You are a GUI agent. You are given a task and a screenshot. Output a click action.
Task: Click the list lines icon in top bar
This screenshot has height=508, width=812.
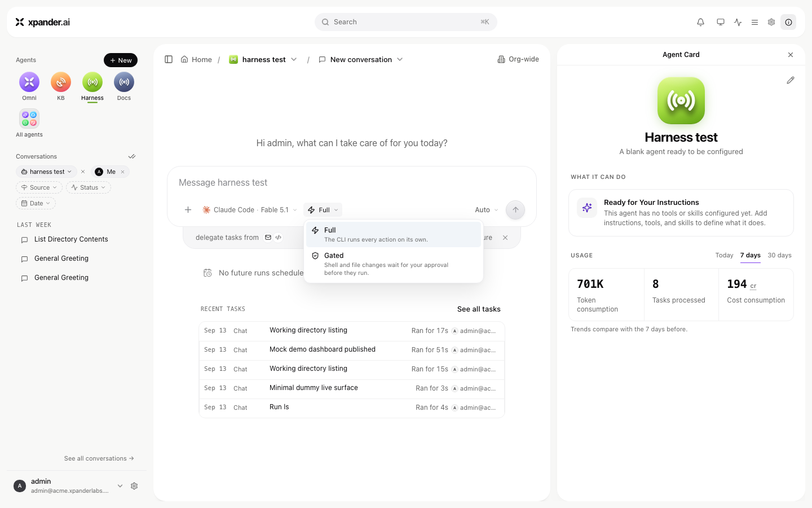[x=754, y=22]
